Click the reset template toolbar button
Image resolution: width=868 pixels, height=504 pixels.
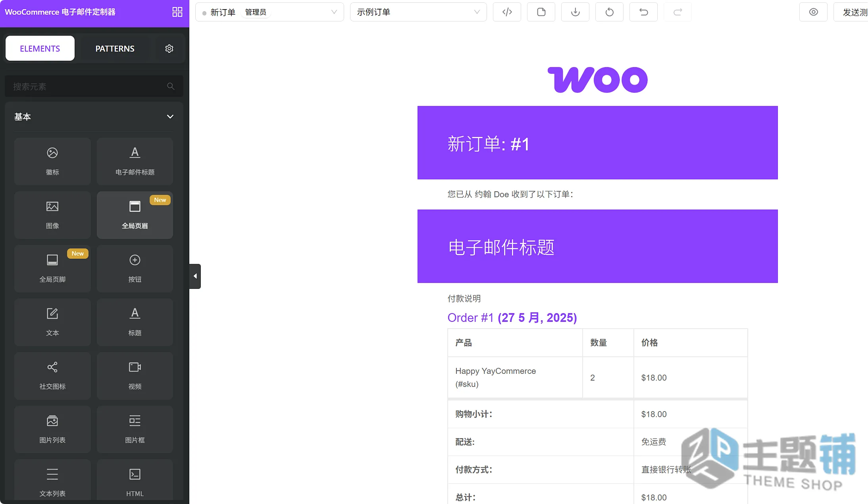tap(609, 12)
